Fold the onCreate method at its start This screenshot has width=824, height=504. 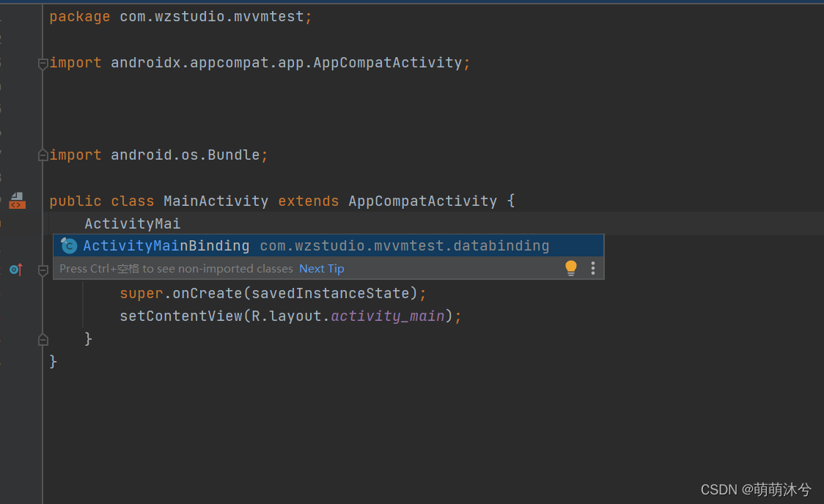click(x=43, y=270)
